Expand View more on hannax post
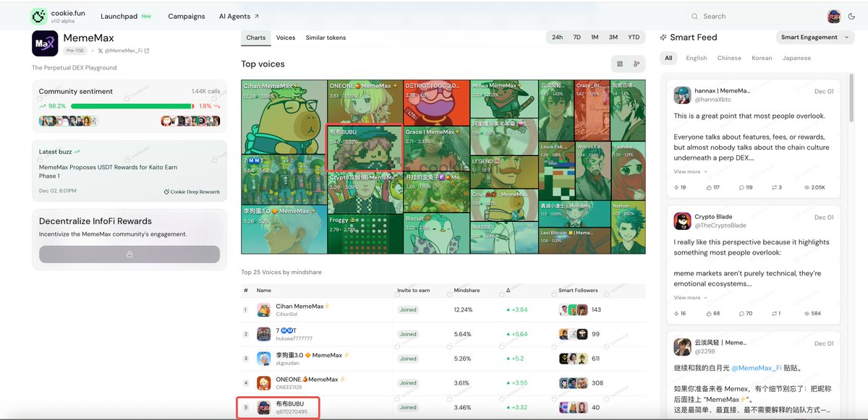The image size is (868, 420). tap(691, 172)
